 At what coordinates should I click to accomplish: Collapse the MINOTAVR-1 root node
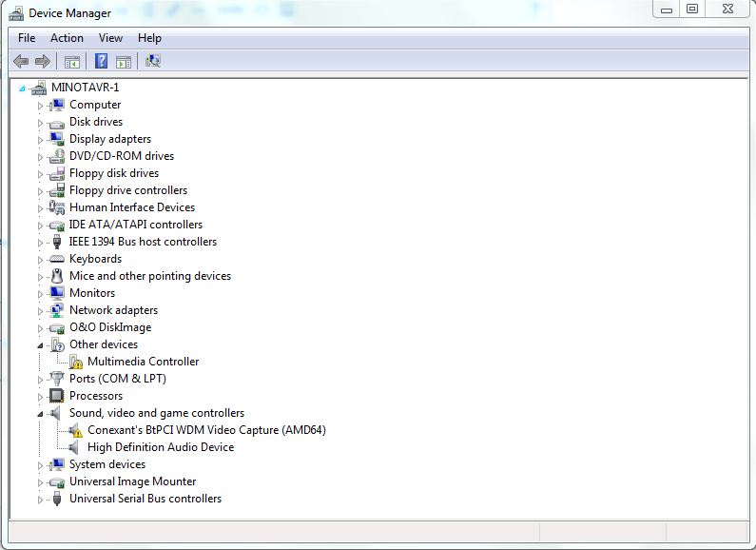(22, 88)
